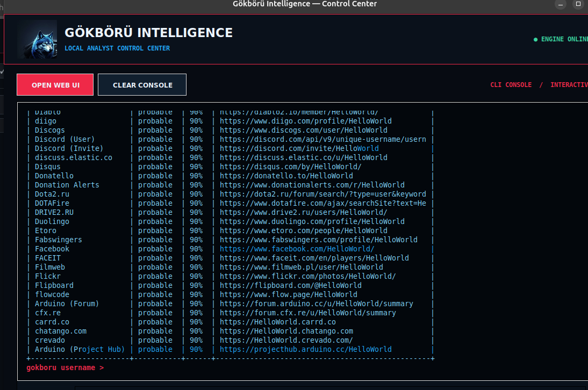Select the carrd.co site name
Viewport: 588px width, 390px height.
[x=52, y=322]
